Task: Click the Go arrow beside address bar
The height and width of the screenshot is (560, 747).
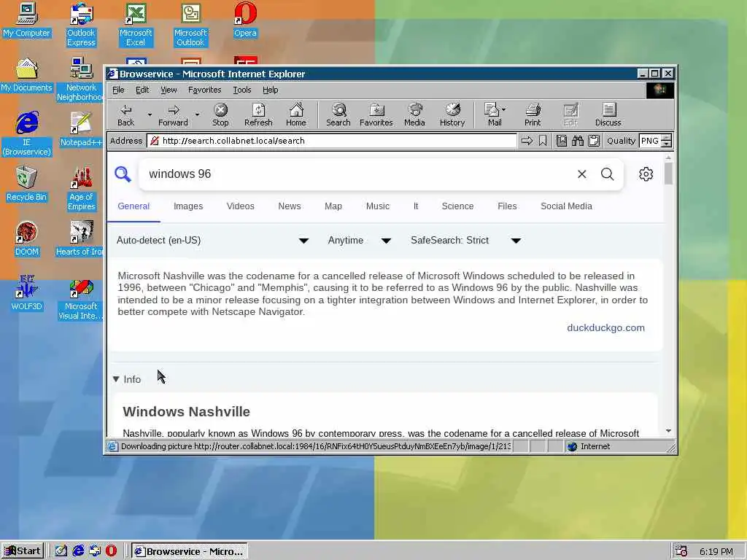Action: coord(527,141)
